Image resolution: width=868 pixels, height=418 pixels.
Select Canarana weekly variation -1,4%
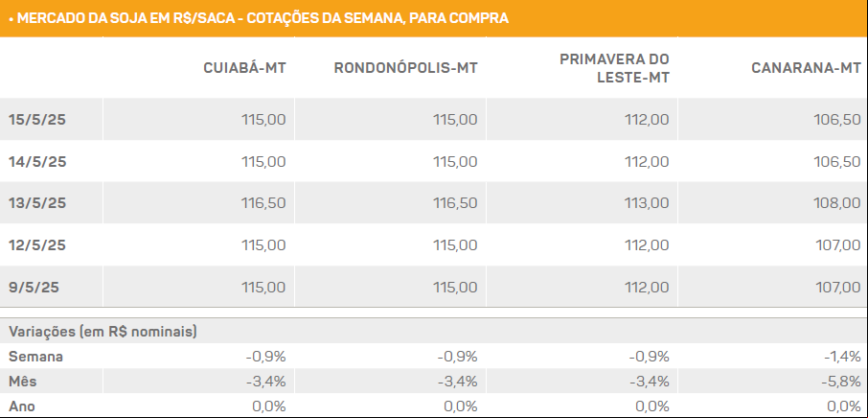click(x=842, y=357)
